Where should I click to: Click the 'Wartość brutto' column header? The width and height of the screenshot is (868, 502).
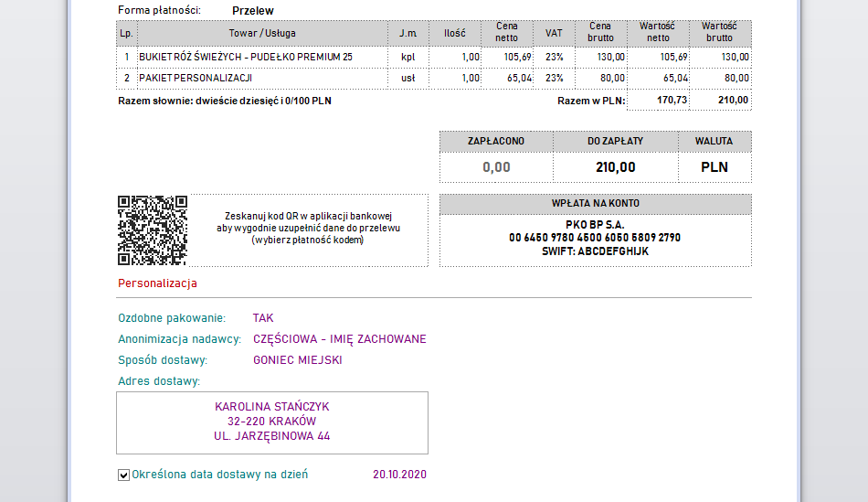point(719,33)
